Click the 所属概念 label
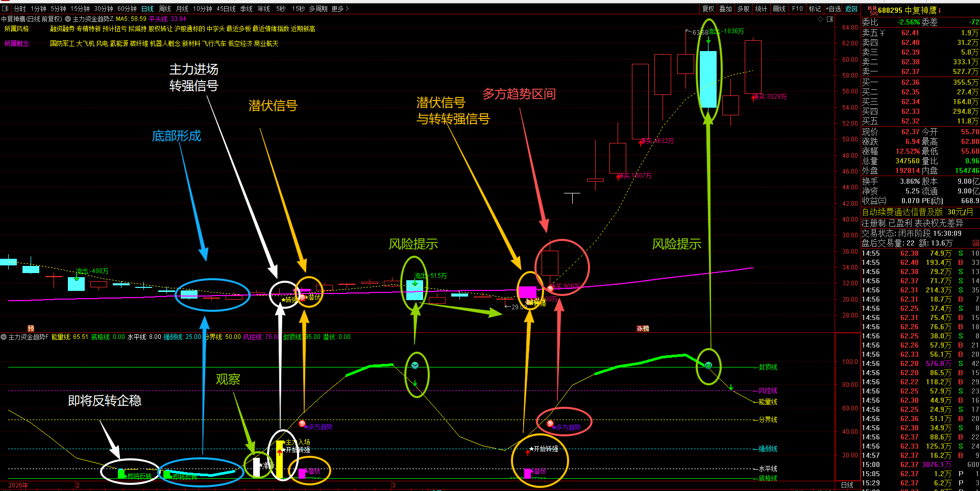 tap(17, 44)
